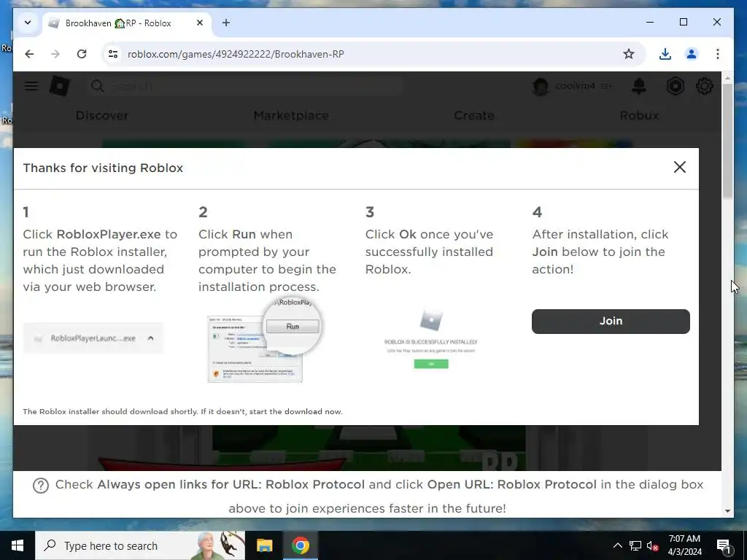747x560 pixels.
Task: Open File Explorer from taskbar
Action: 264,545
